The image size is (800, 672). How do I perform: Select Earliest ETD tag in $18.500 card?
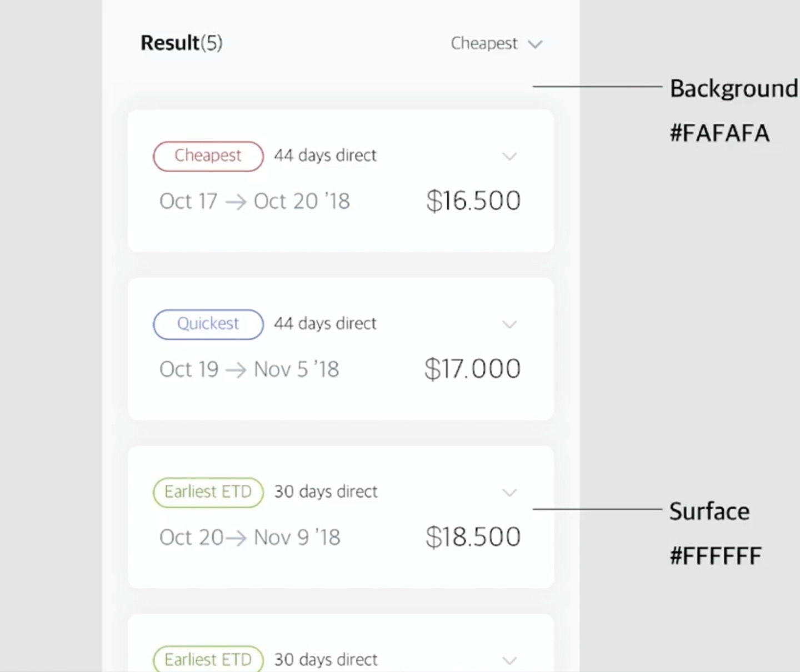click(x=208, y=492)
